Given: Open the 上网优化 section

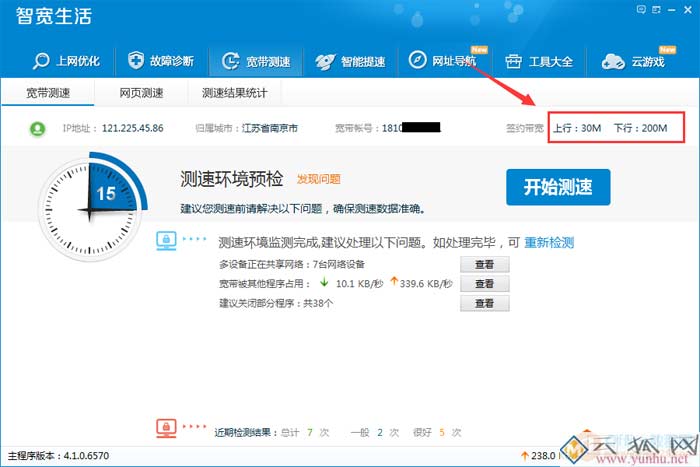Looking at the screenshot, I should pyautogui.click(x=66, y=61).
